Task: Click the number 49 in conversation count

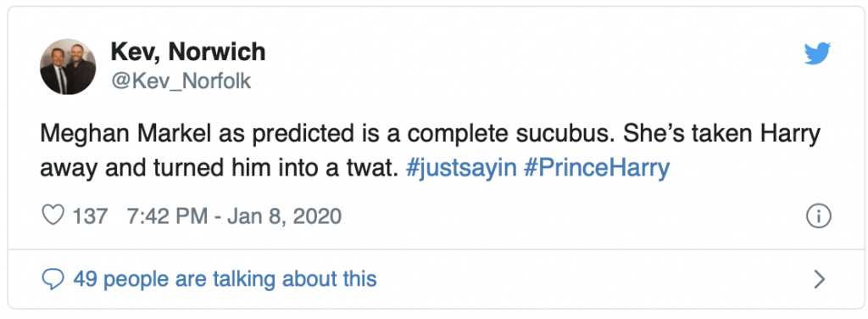Action: (85, 278)
